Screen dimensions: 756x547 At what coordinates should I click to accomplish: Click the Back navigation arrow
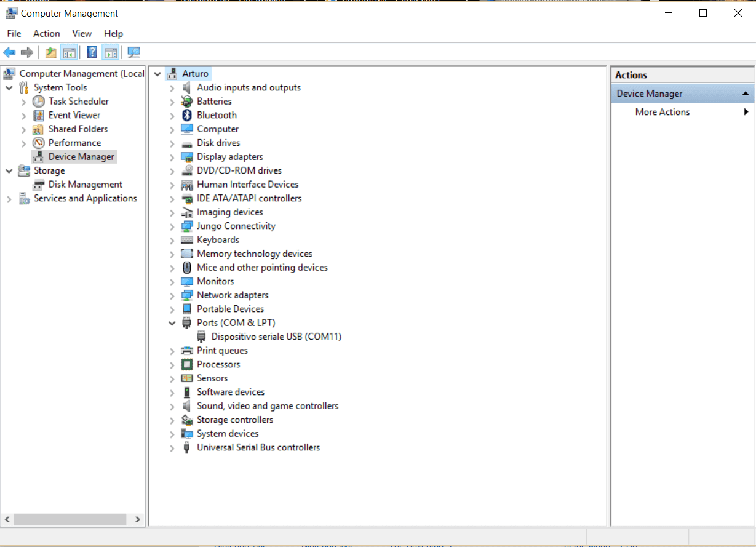point(9,52)
